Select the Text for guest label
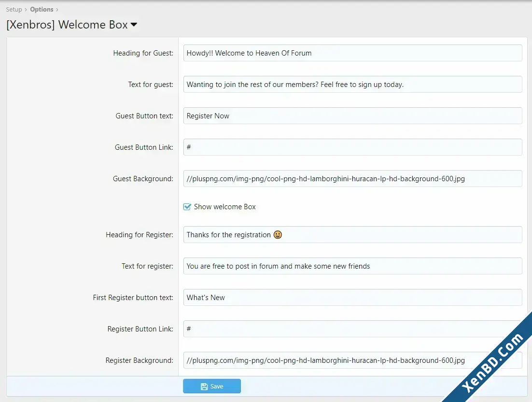Screen dimensions: 532x402 pyautogui.click(x=151, y=84)
